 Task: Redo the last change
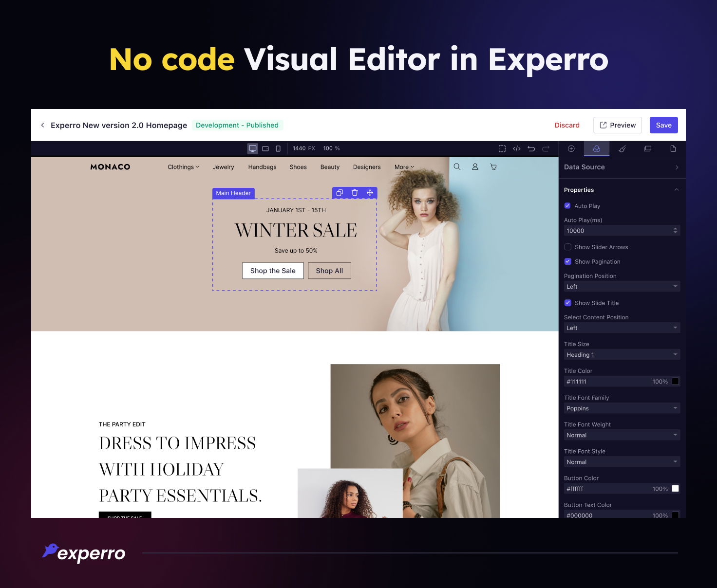(546, 148)
